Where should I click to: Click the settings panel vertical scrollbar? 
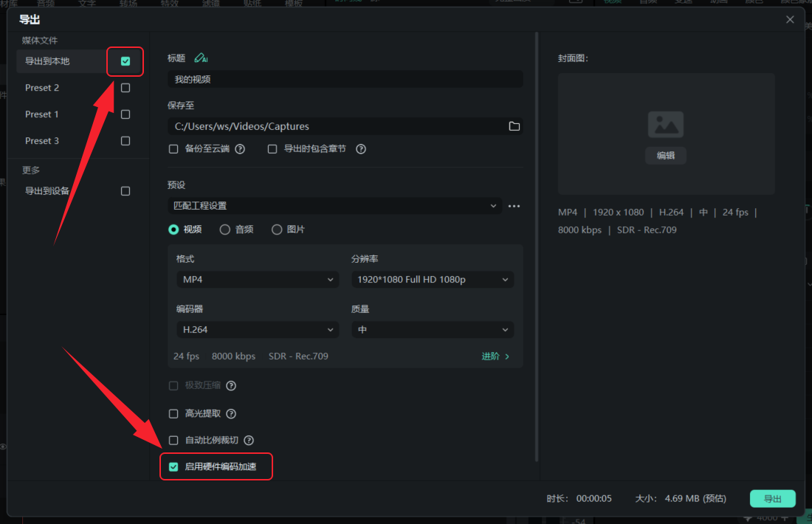pos(537,247)
